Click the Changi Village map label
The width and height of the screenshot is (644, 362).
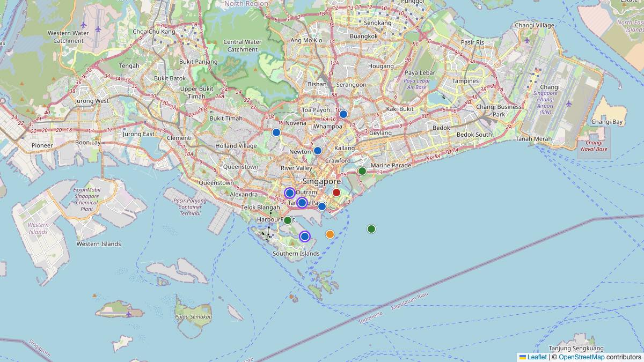point(535,25)
